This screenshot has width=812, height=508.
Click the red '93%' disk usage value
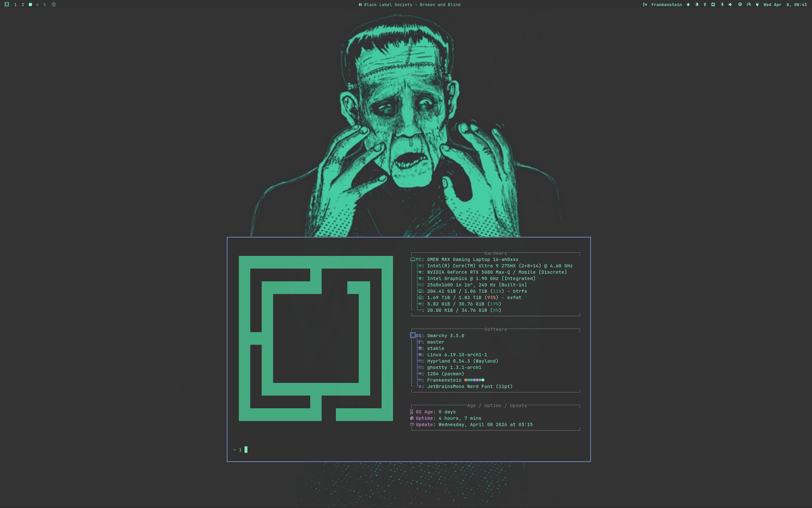tap(492, 298)
